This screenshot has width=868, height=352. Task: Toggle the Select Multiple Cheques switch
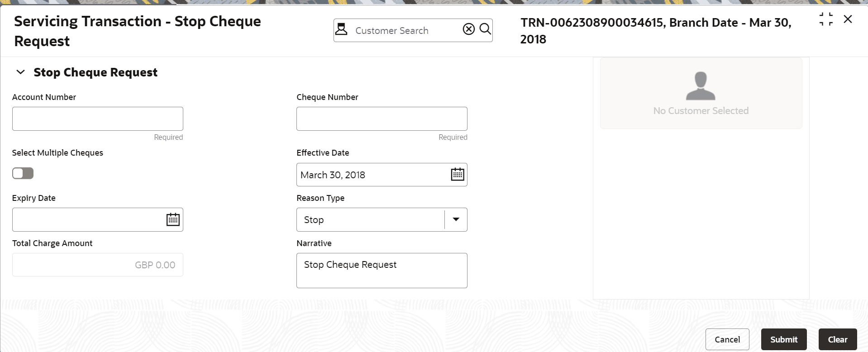(x=23, y=173)
